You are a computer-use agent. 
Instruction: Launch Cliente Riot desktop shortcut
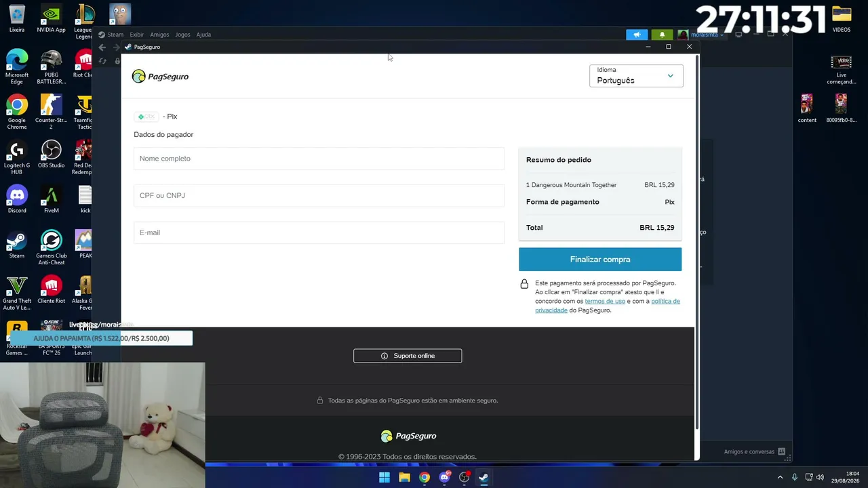(51, 290)
